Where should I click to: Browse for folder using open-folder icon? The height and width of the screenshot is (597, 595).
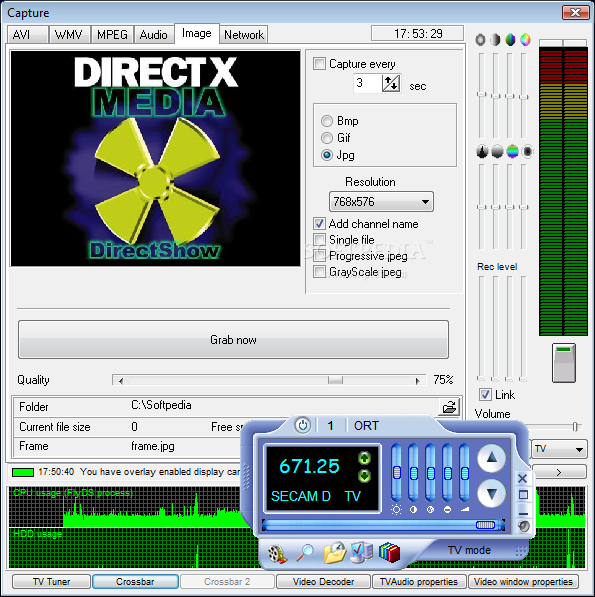tap(449, 407)
